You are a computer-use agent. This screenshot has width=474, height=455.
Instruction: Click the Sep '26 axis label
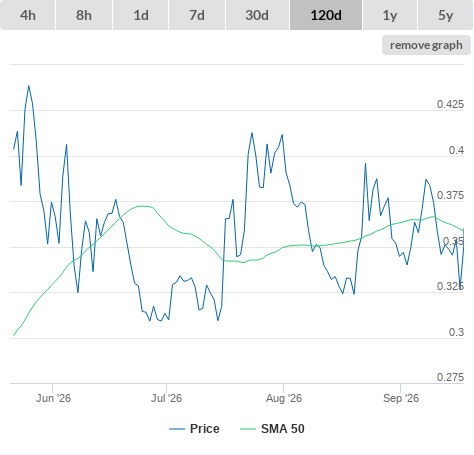[401, 398]
